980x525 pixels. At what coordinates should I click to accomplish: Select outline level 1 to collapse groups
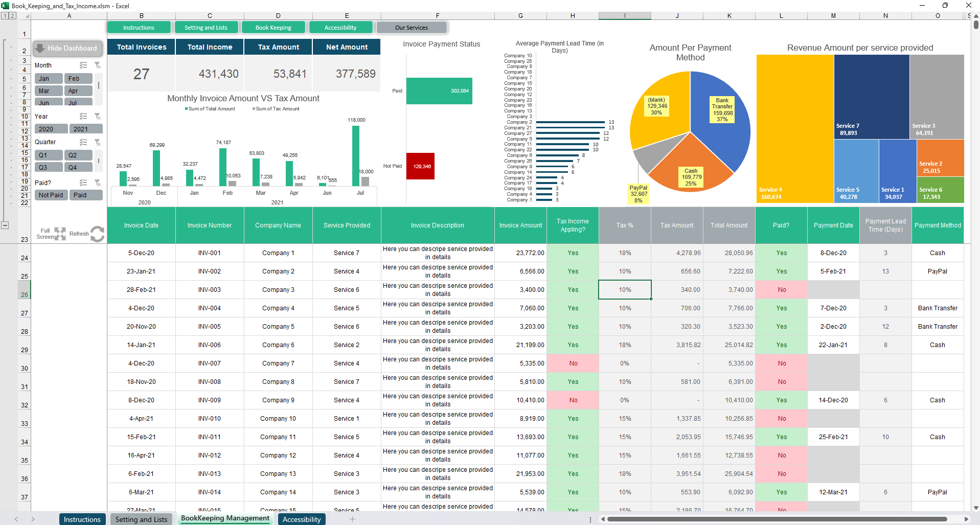pos(5,16)
